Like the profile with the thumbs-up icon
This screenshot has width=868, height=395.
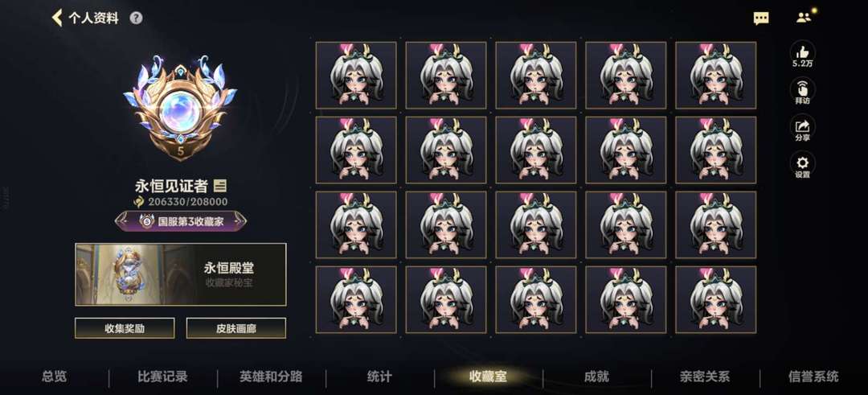click(802, 54)
